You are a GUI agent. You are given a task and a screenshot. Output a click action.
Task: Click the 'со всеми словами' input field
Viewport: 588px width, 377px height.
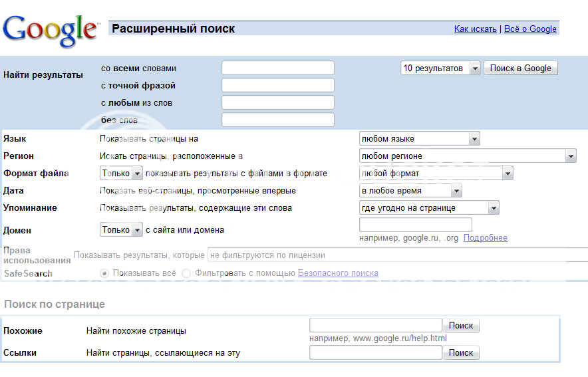(x=277, y=68)
